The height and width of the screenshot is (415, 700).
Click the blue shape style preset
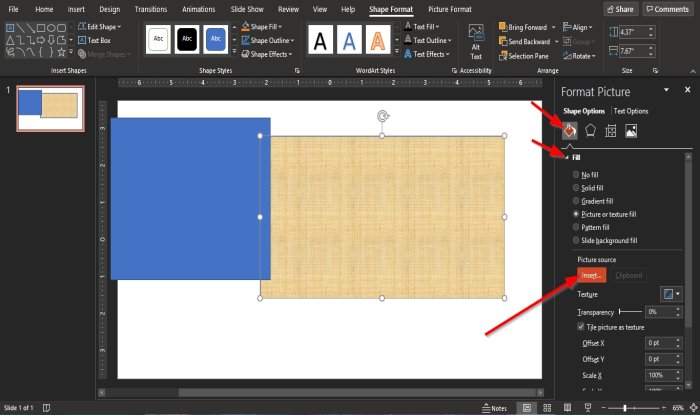[215, 39]
